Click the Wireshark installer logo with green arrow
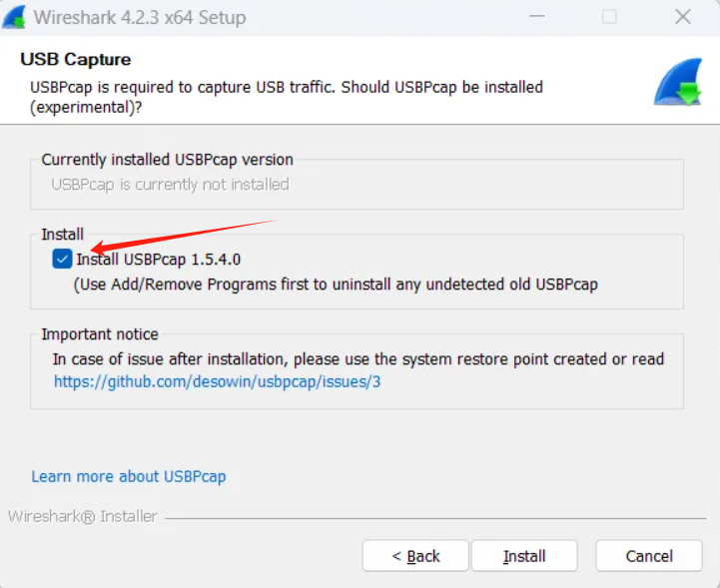This screenshot has width=720, height=588. 678,82
